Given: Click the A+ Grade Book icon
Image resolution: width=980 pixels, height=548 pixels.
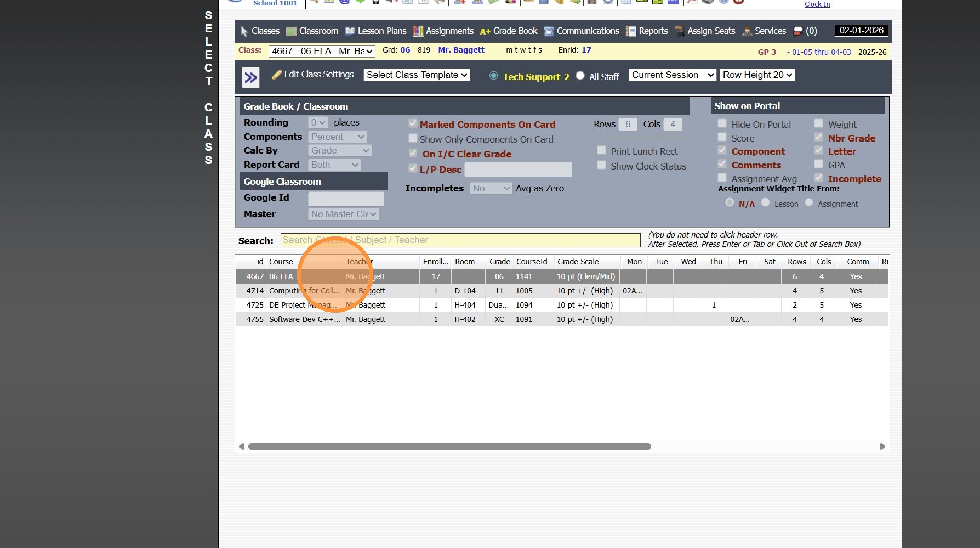Looking at the screenshot, I should (485, 32).
